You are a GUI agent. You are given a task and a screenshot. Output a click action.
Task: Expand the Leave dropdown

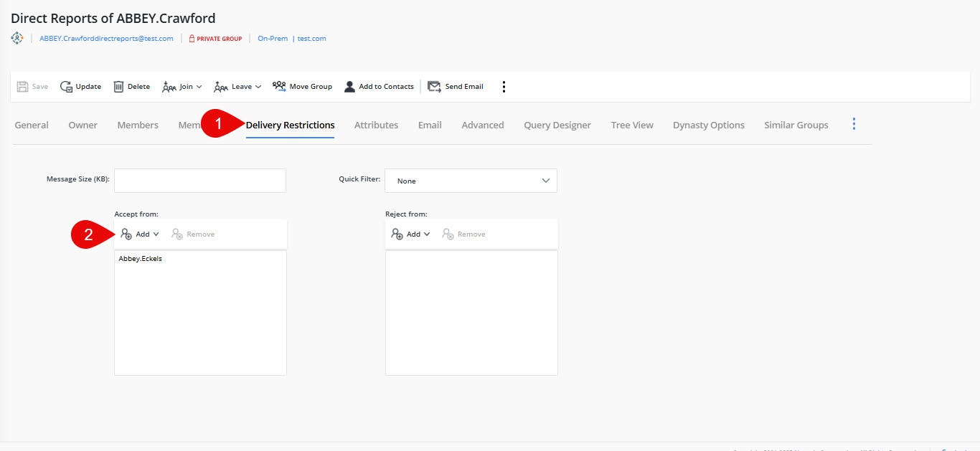pyautogui.click(x=237, y=86)
